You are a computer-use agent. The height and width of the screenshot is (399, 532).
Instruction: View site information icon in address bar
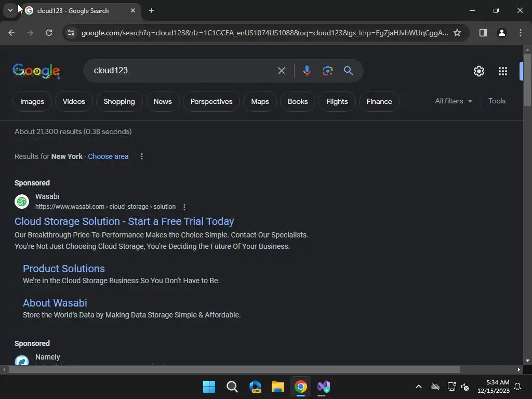click(71, 33)
